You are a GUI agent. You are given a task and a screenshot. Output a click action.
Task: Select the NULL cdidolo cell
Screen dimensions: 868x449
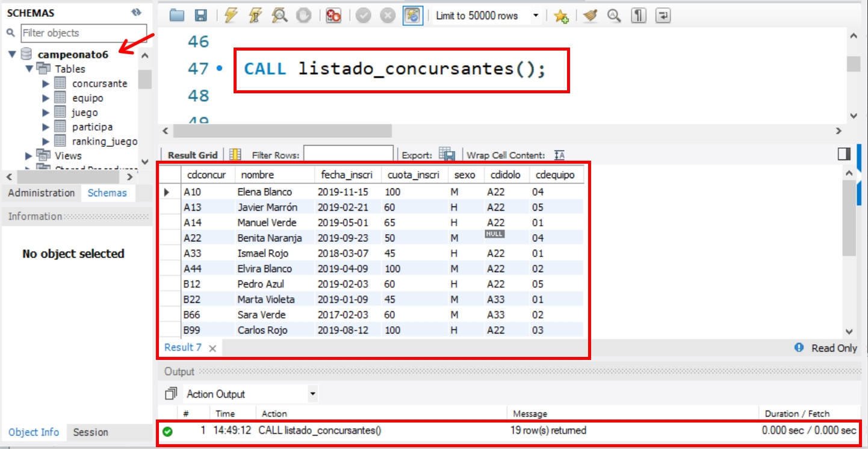[506, 238]
